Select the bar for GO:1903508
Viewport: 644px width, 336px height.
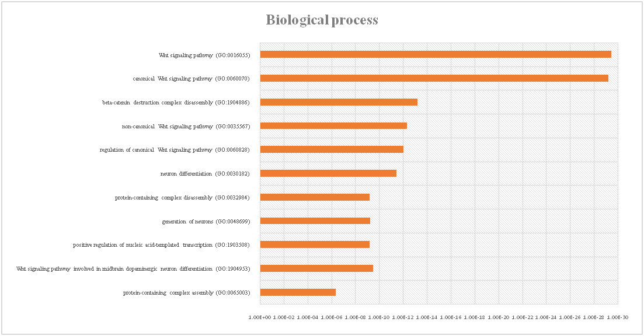click(314, 244)
